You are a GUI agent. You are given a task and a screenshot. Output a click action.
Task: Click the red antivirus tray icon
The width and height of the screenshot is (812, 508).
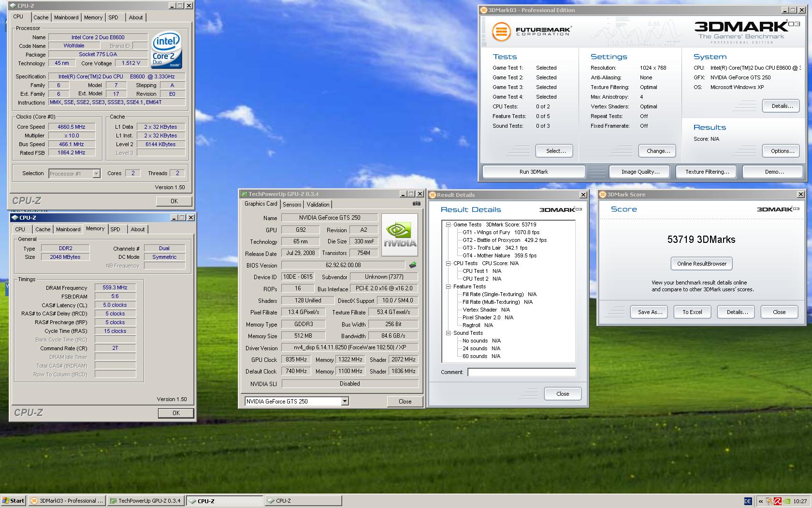pyautogui.click(x=778, y=501)
